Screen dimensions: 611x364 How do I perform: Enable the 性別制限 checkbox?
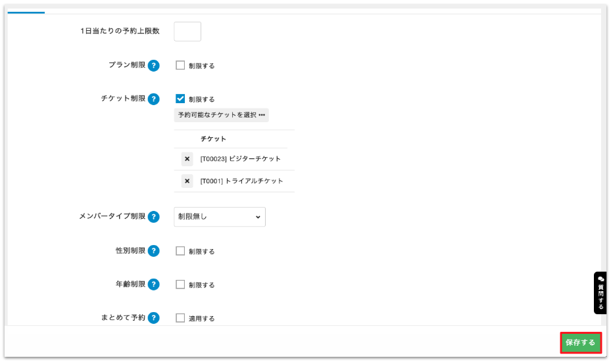[x=180, y=251]
